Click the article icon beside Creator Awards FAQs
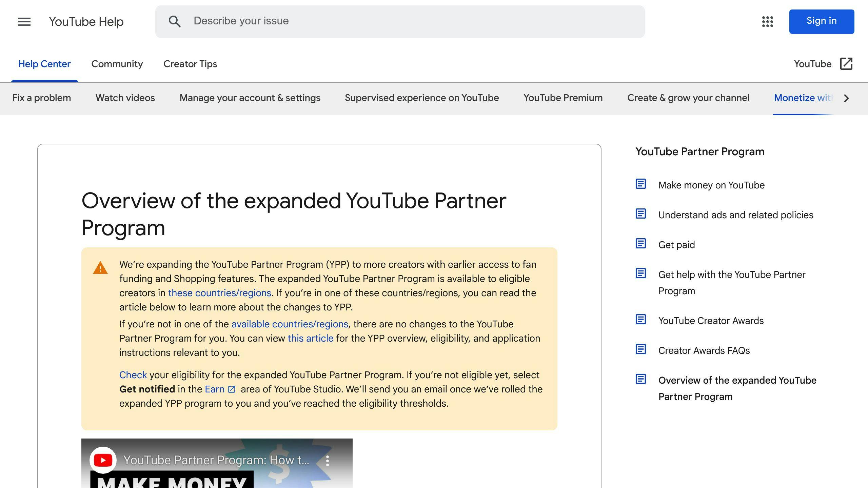The height and width of the screenshot is (488, 868). [x=640, y=349]
